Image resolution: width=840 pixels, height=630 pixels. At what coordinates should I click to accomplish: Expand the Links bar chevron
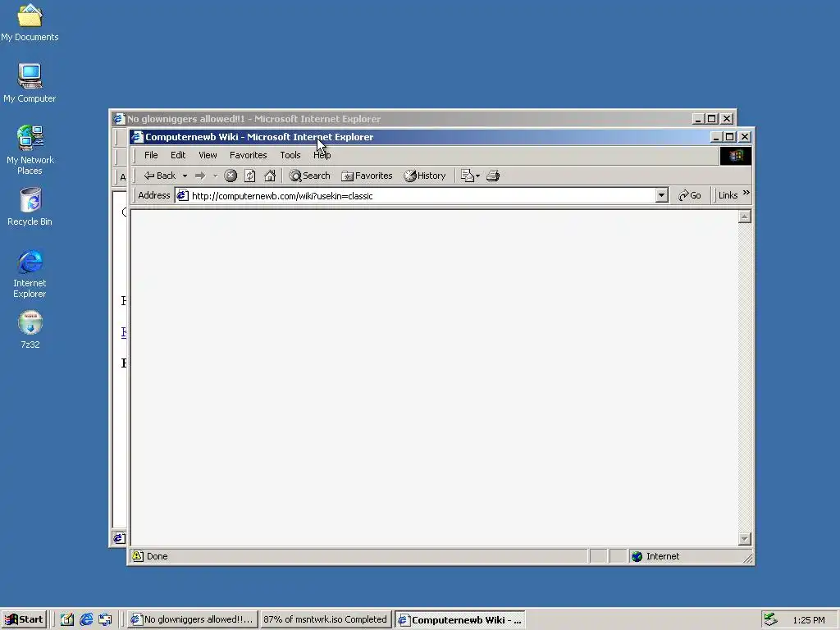[x=746, y=192]
